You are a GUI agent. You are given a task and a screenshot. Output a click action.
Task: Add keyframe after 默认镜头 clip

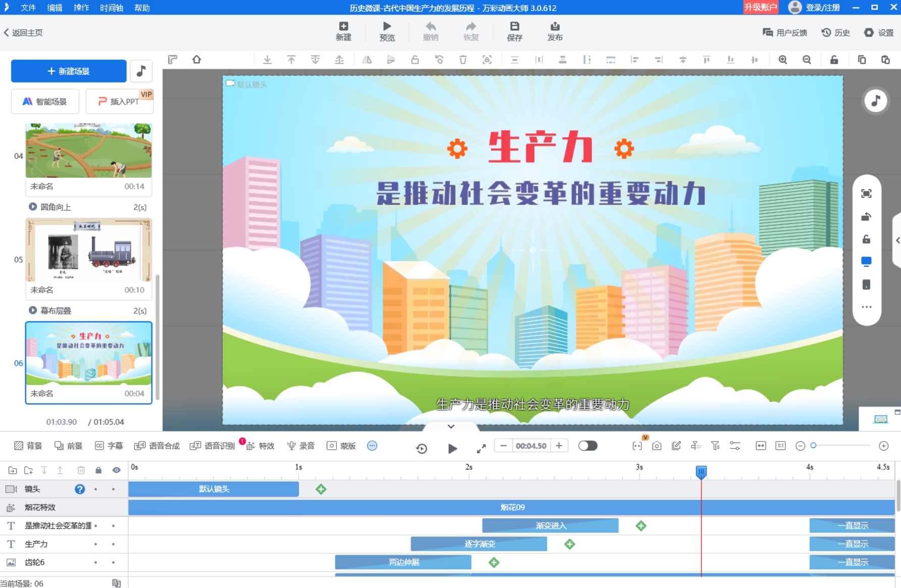(x=321, y=489)
